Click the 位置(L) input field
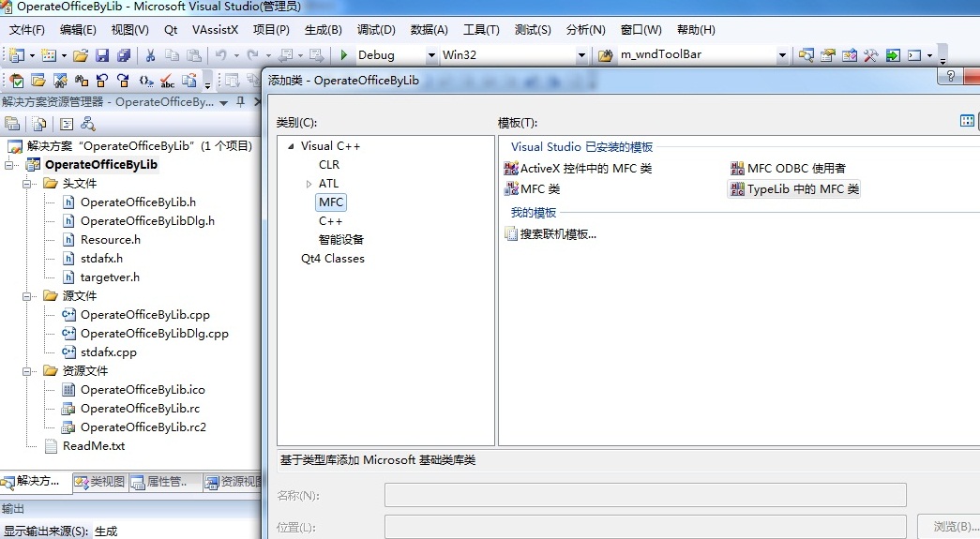 pyautogui.click(x=645, y=527)
